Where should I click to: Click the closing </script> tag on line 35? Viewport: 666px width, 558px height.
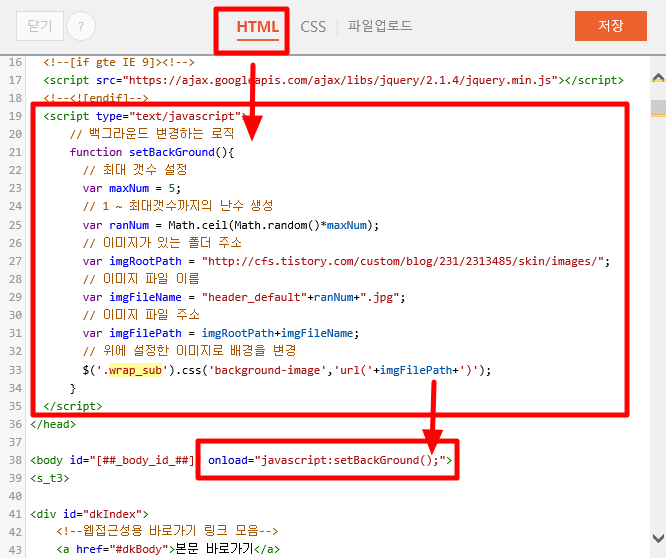coord(73,406)
